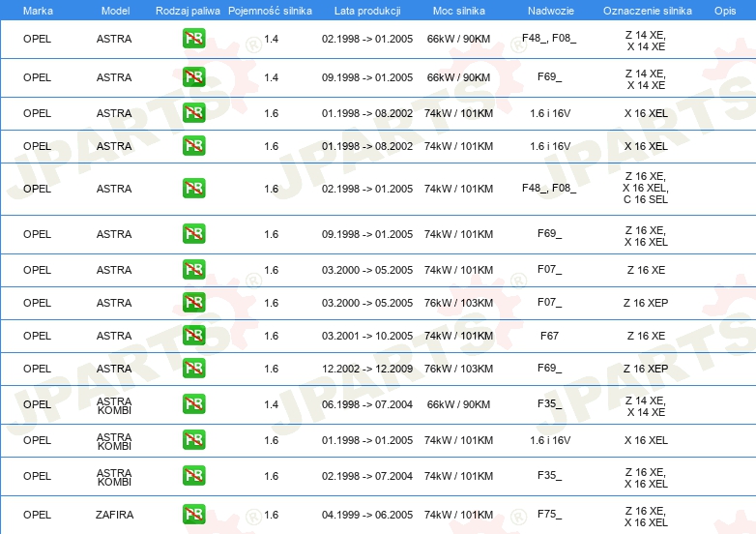Click fuel icon in ASTRA KOMBI 06.1998 -> 07.2004 row
The image size is (756, 534).
click(193, 403)
